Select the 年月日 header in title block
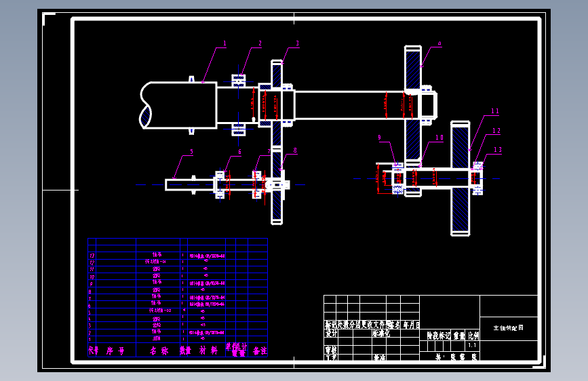This screenshot has height=381, width=588. (x=412, y=325)
